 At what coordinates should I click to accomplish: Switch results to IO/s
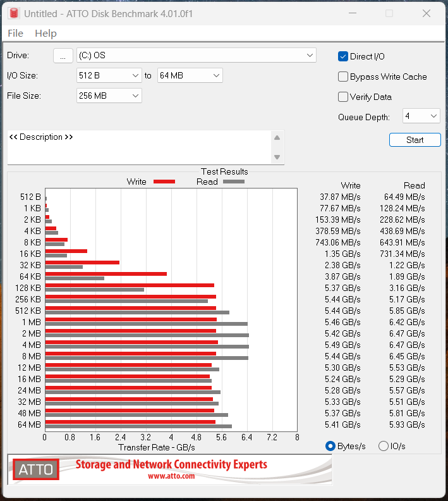[384, 446]
